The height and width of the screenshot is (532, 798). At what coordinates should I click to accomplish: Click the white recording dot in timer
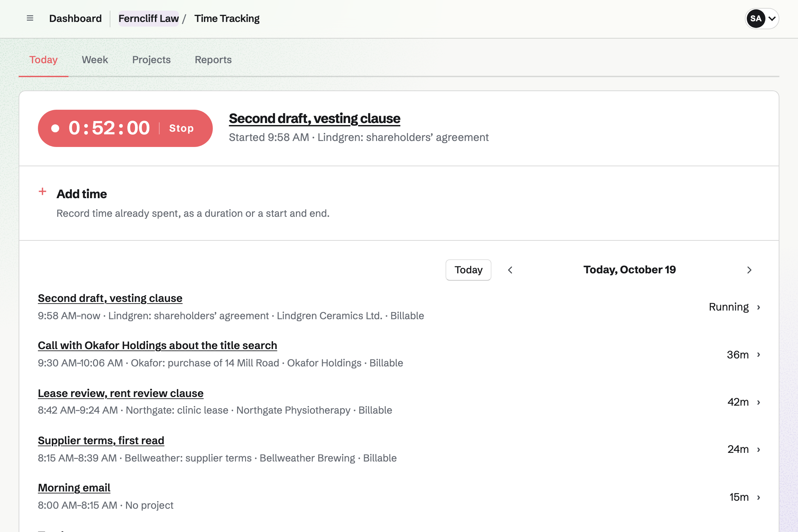pos(55,128)
